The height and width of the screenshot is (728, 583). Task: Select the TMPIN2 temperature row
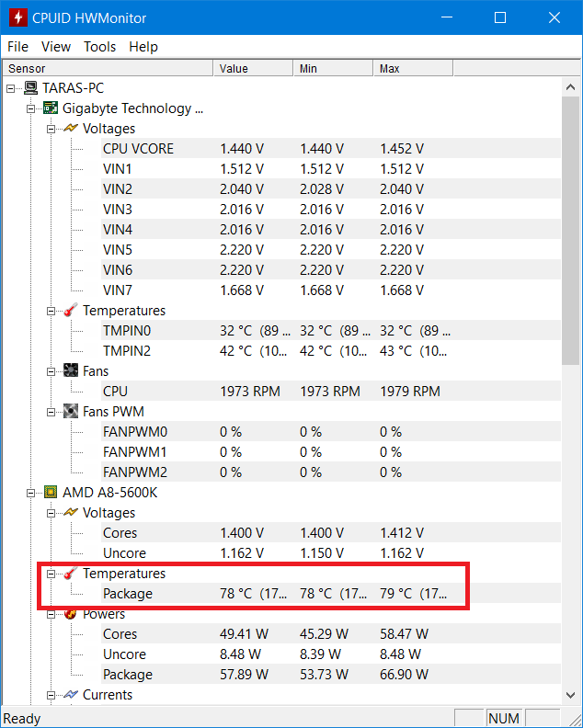tap(331, 350)
